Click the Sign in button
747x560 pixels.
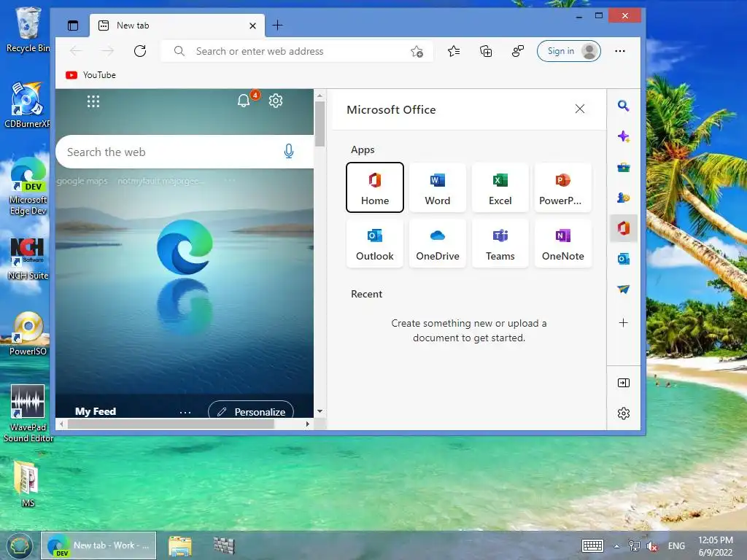568,51
